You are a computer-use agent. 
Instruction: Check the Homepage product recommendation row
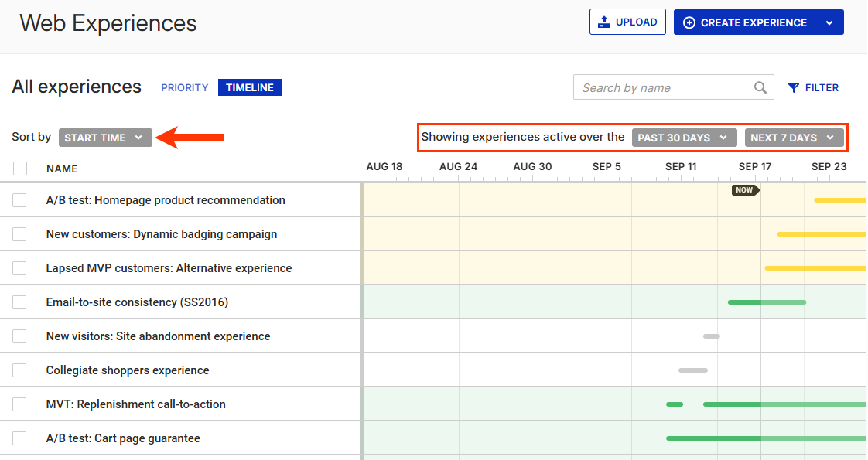pos(19,200)
